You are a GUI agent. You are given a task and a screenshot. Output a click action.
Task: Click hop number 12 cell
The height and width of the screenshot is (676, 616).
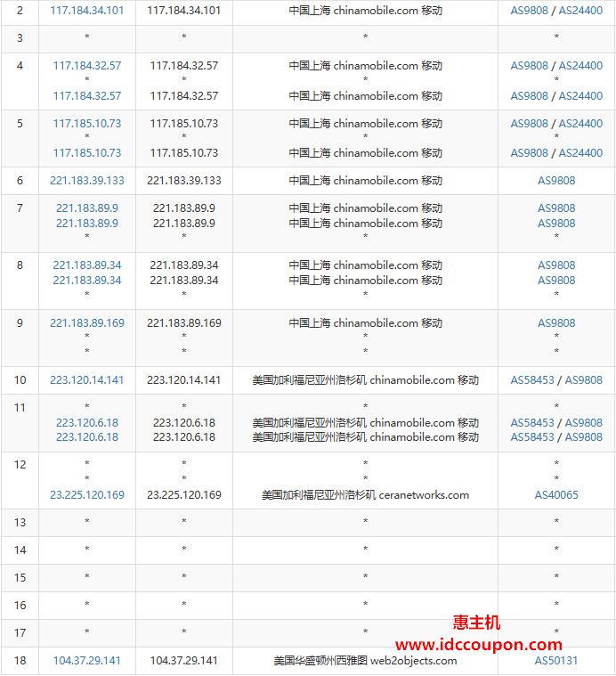point(20,480)
